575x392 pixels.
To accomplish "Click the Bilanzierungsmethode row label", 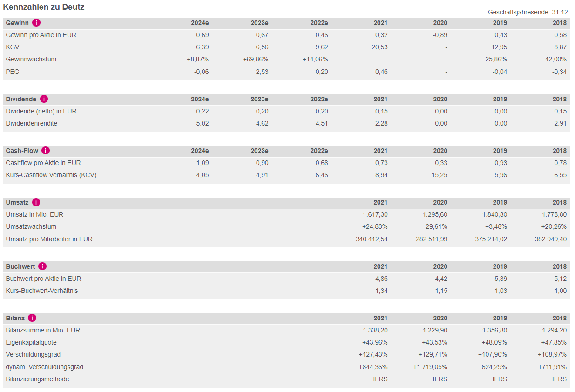I will 37,379.
